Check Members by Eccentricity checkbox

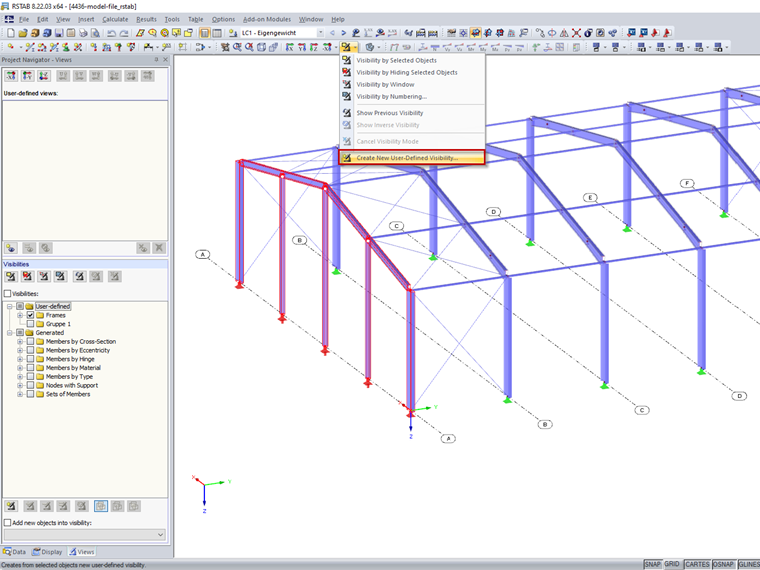[31, 350]
